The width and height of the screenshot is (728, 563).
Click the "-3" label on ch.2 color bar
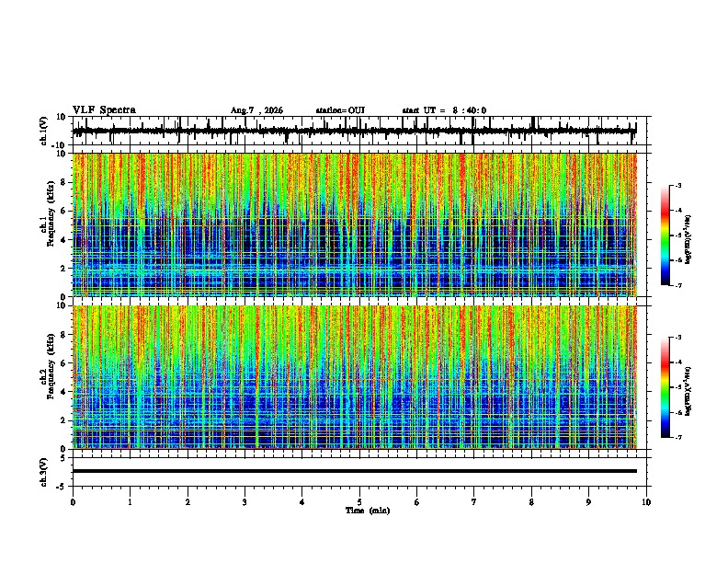point(678,338)
